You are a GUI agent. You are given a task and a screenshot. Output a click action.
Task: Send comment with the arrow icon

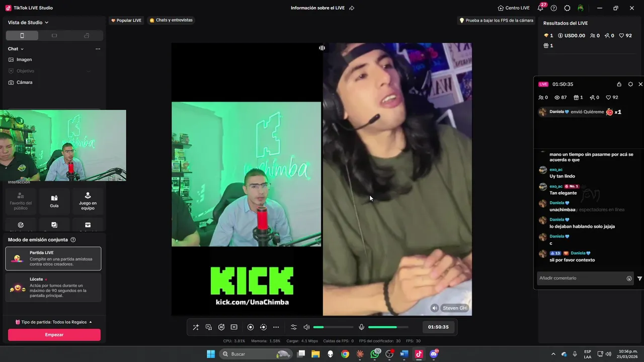coord(639,279)
